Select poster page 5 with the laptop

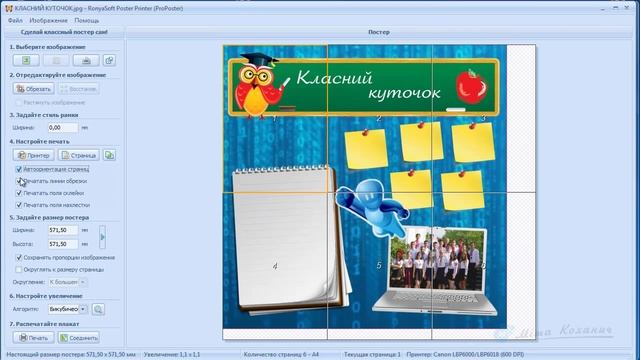379,266
